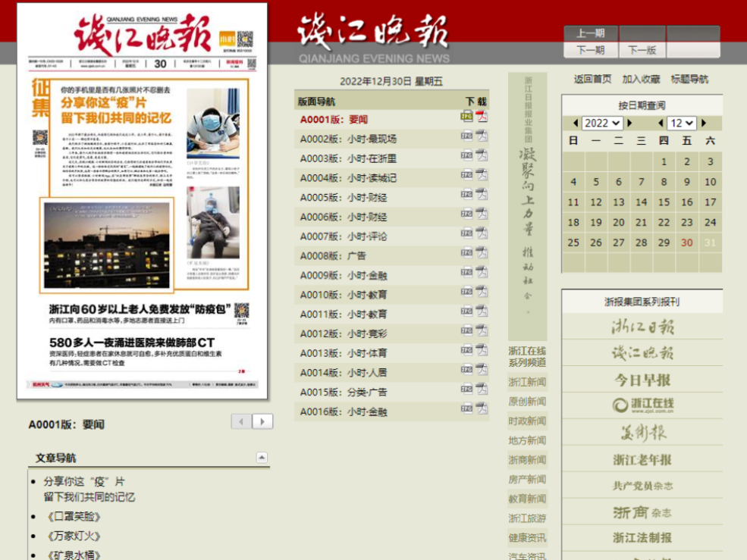Open A0002版 小时·最现场 page
Viewport: 747px width, 560px height.
click(348, 139)
